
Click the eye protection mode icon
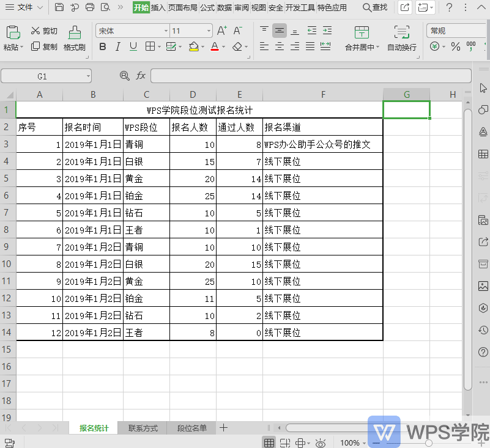click(x=321, y=442)
